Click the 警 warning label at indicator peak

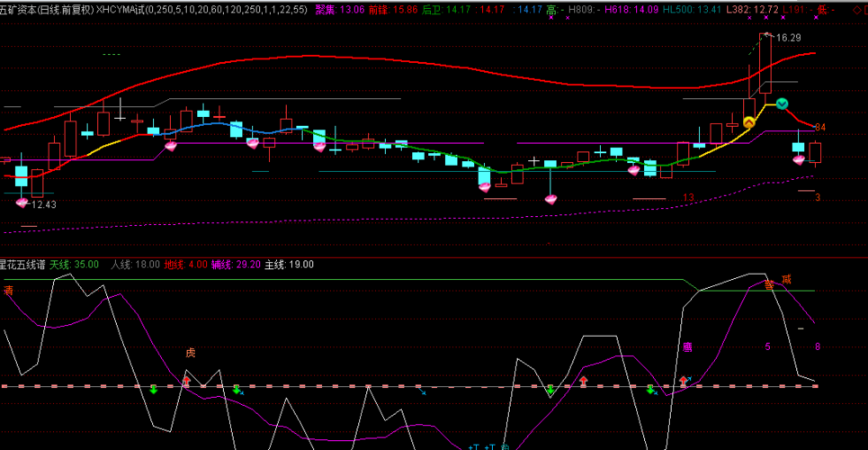[769, 285]
